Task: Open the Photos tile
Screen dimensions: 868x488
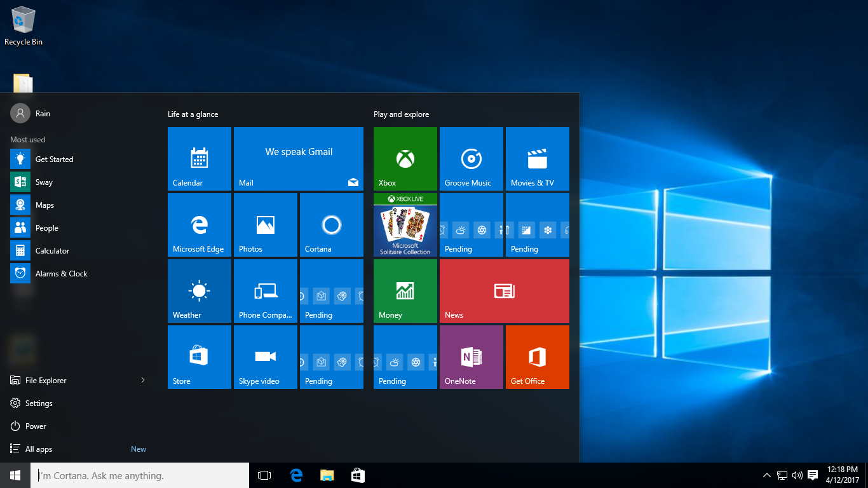Action: pos(266,225)
